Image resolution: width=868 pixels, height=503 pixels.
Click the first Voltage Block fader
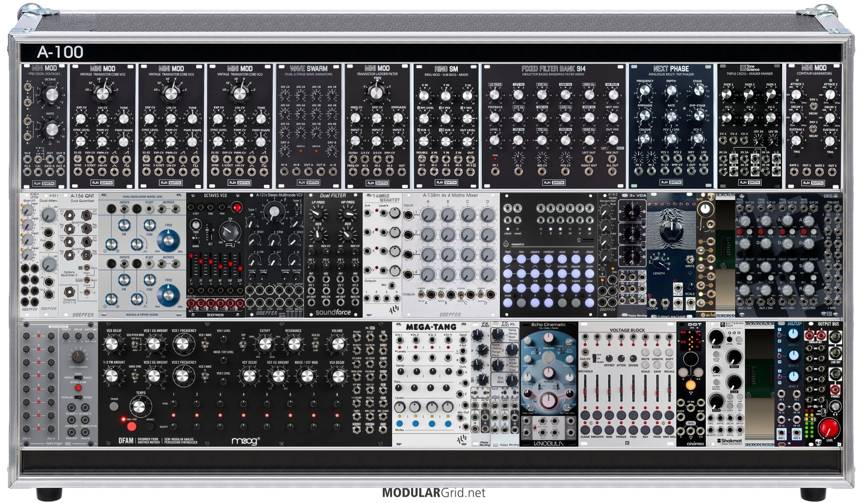pos(585,392)
